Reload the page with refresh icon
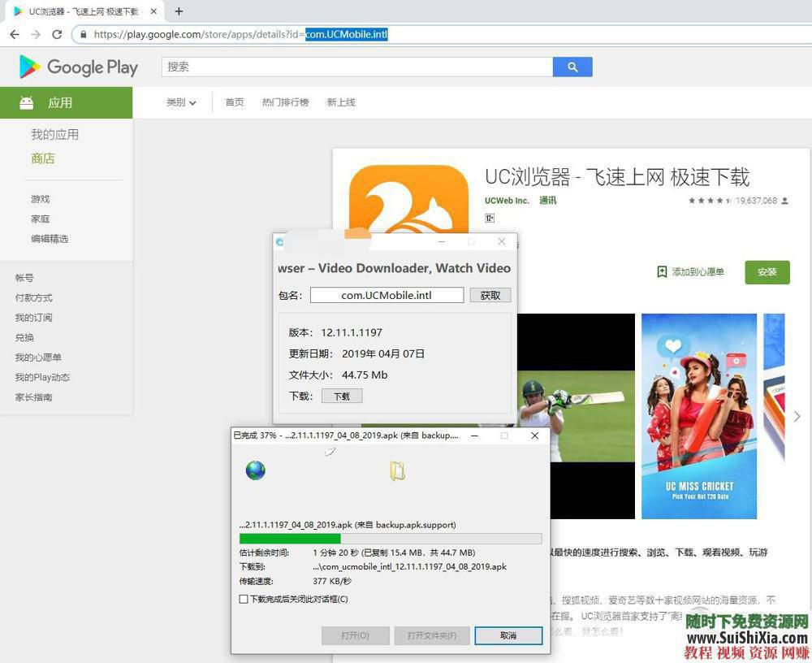812x663 pixels. pyautogui.click(x=57, y=34)
